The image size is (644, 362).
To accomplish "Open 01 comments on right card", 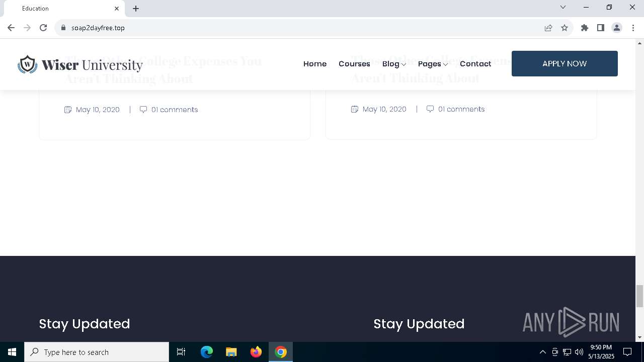I will (x=461, y=109).
